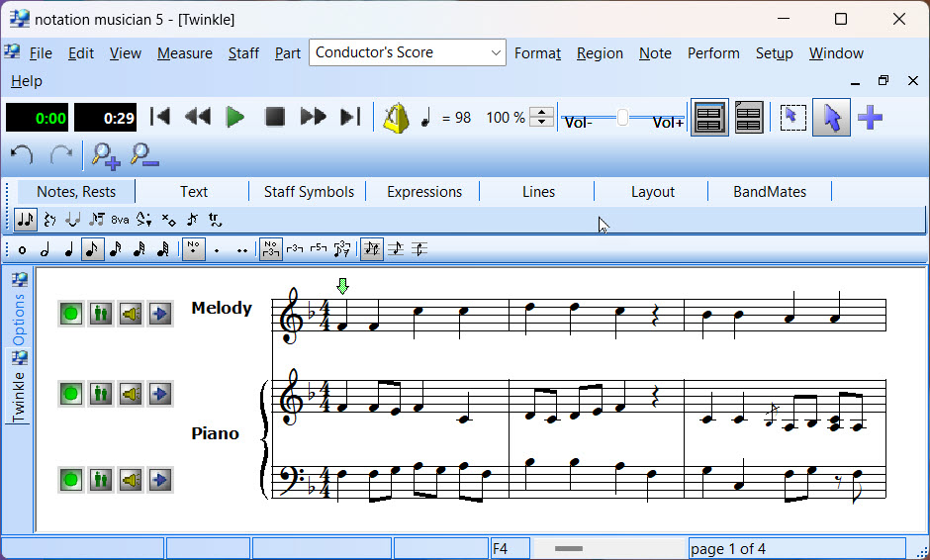Open the Options side tab
930x560 pixels.
[x=19, y=310]
